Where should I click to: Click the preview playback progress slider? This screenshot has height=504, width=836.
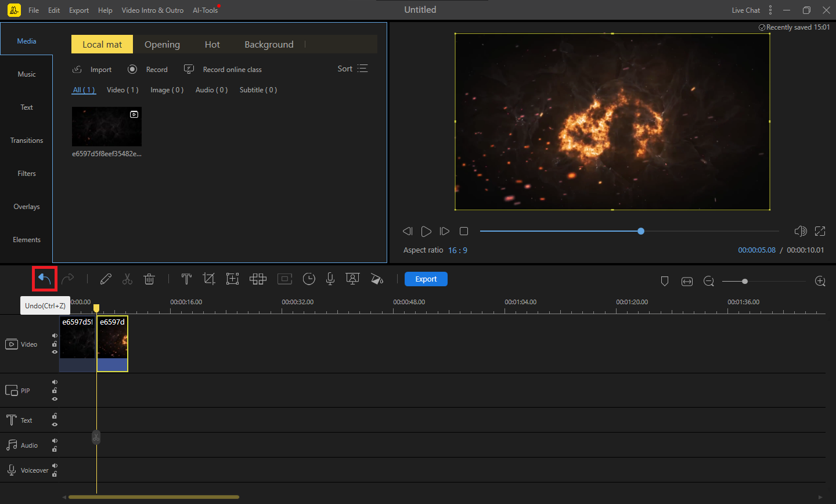[x=629, y=231]
